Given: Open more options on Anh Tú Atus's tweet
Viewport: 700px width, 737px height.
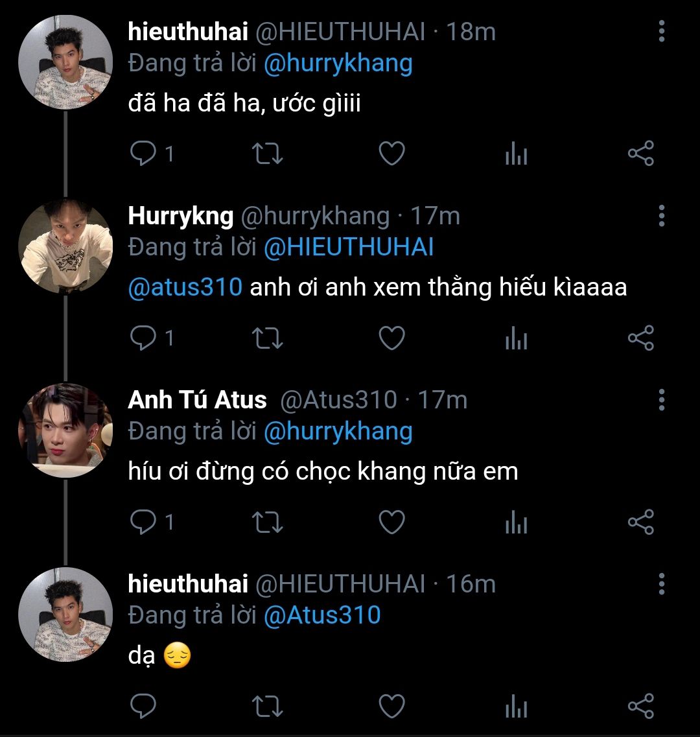Looking at the screenshot, I should 661,400.
